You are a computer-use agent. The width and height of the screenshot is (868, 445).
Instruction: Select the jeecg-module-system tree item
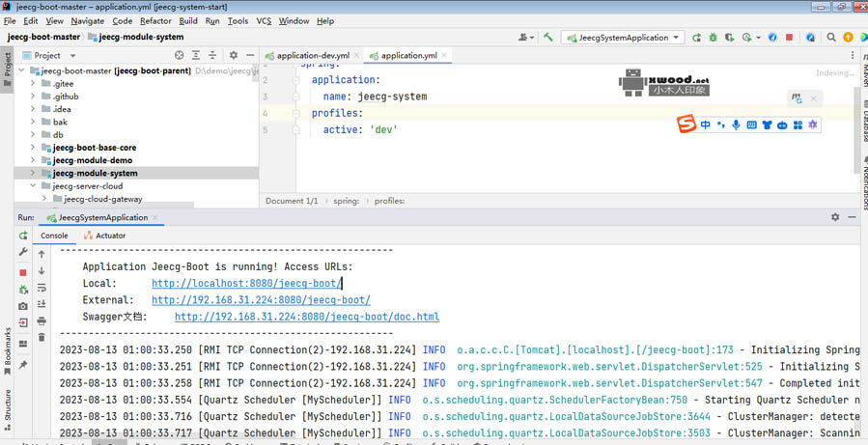96,173
